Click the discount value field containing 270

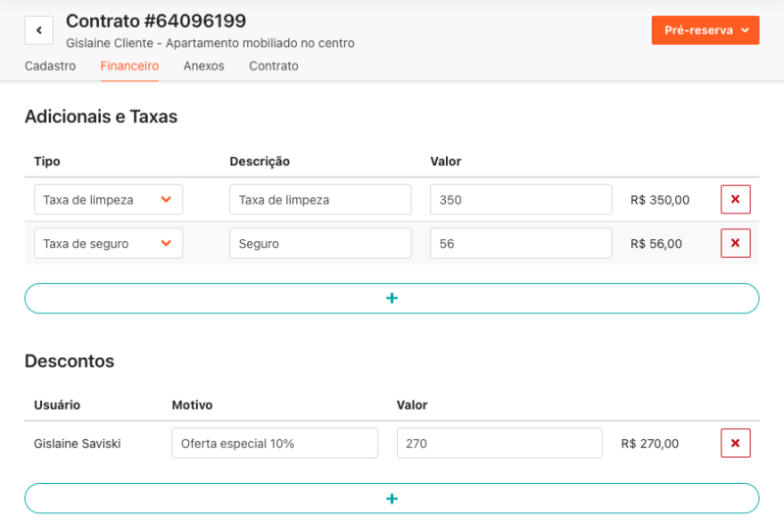tap(499, 443)
